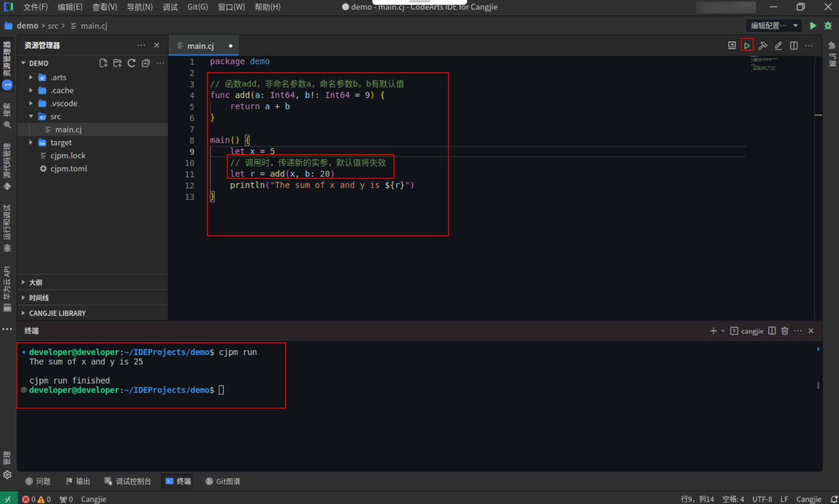This screenshot has height=504, width=839.
Task: Switch to the 调试控制台 debug console tab
Action: click(127, 481)
